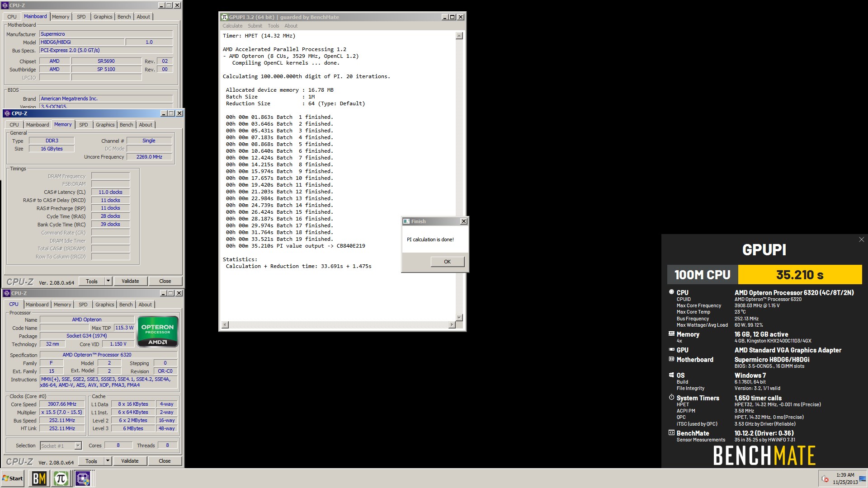Click GPUPI log scroll up arrow
The height and width of the screenshot is (488, 868).
point(459,36)
